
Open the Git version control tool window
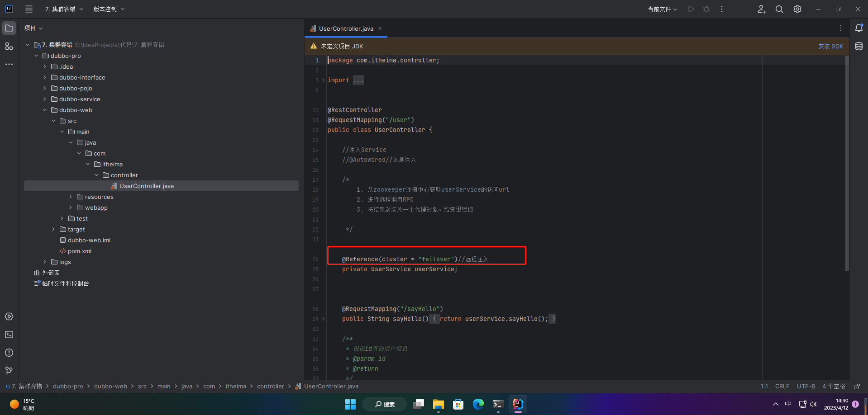(x=9, y=371)
